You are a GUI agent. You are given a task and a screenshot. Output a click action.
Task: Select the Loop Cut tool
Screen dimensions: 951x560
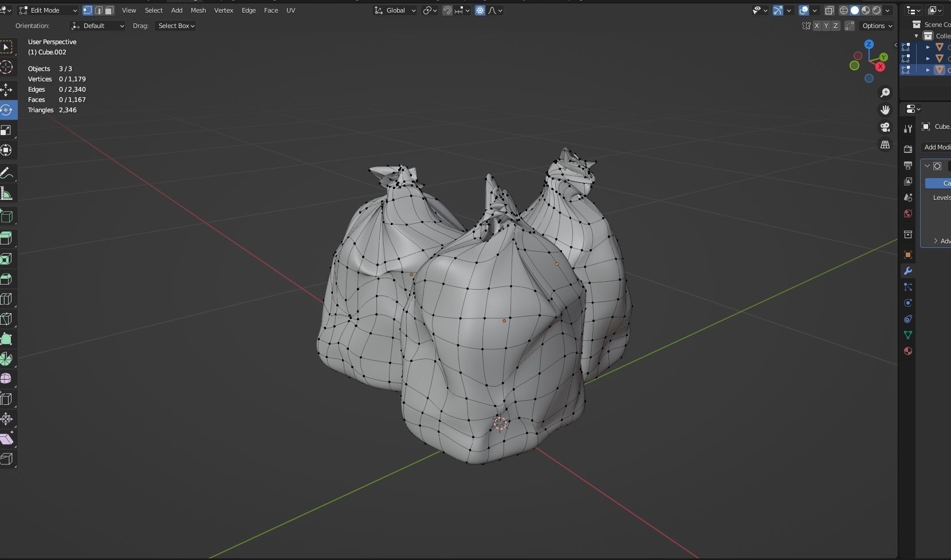coord(6,299)
